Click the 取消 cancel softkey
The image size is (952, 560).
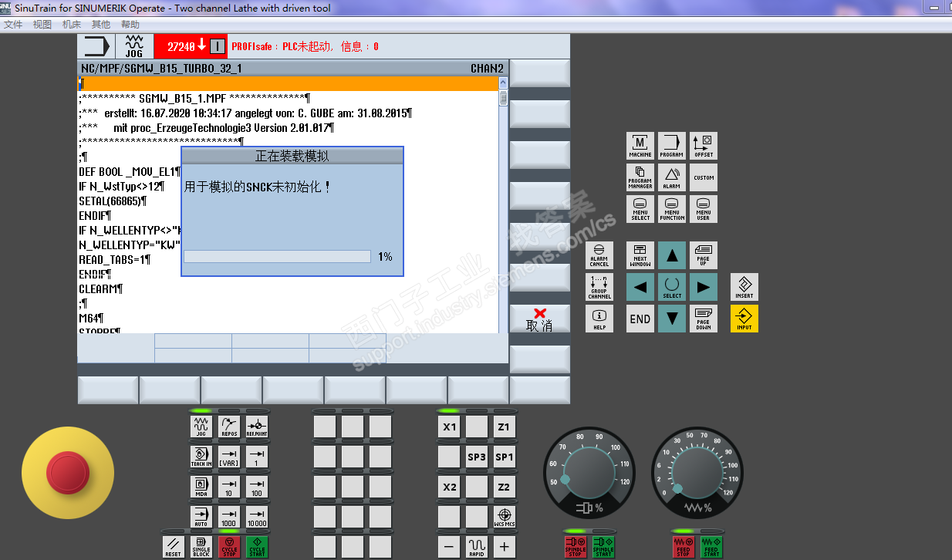click(x=540, y=319)
